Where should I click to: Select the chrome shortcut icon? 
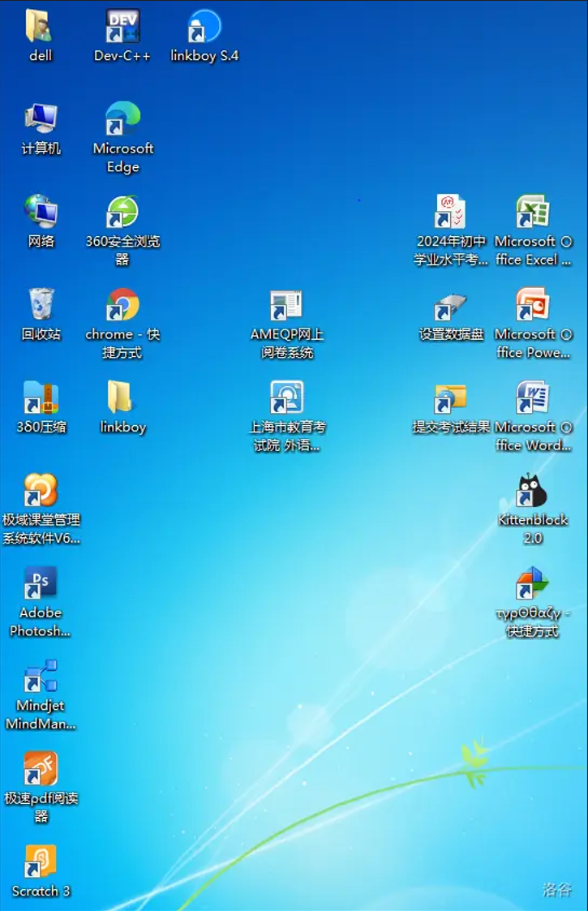pos(122,306)
